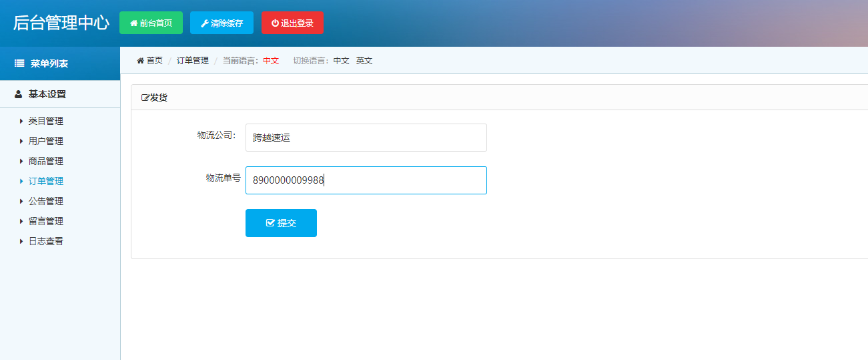This screenshot has width=868, height=360.
Task: Click the 发货 panel heading
Action: (x=159, y=98)
